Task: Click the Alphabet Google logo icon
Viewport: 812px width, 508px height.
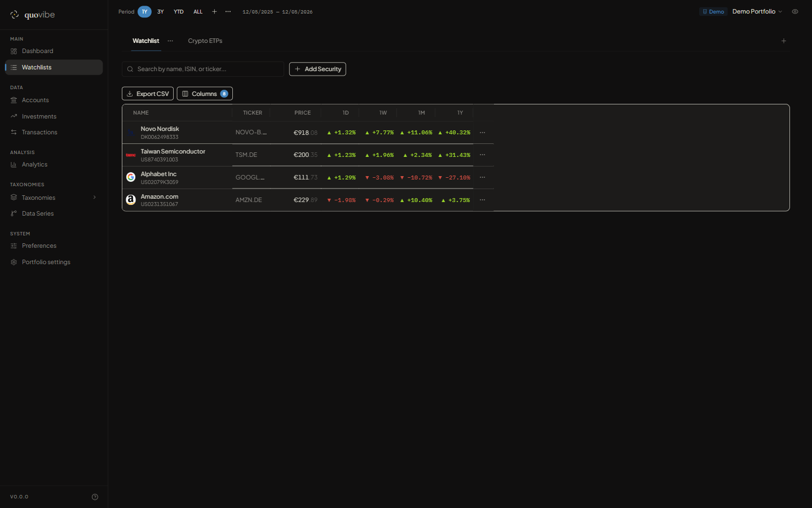Action: coord(131,177)
